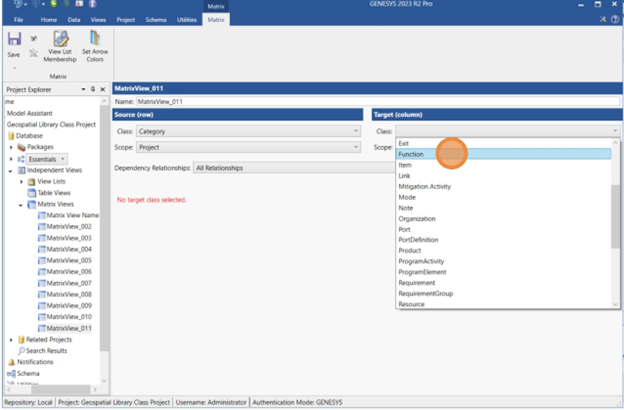Open the Source Class dropdown showing Category

[249, 131]
